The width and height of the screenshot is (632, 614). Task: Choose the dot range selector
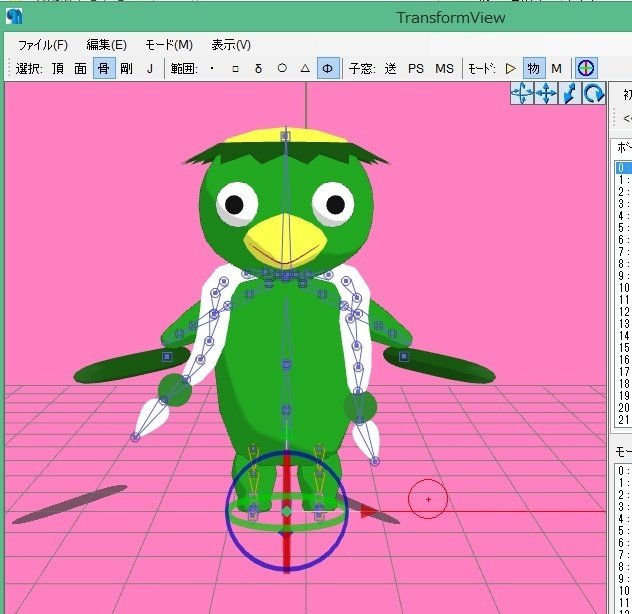coord(212,69)
